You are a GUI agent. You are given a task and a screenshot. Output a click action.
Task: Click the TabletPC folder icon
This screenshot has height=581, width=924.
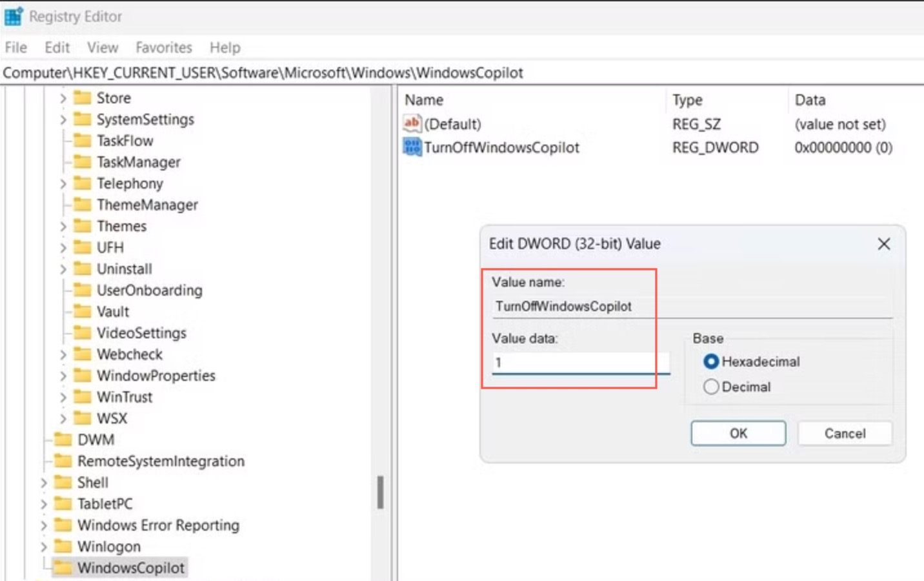click(63, 504)
